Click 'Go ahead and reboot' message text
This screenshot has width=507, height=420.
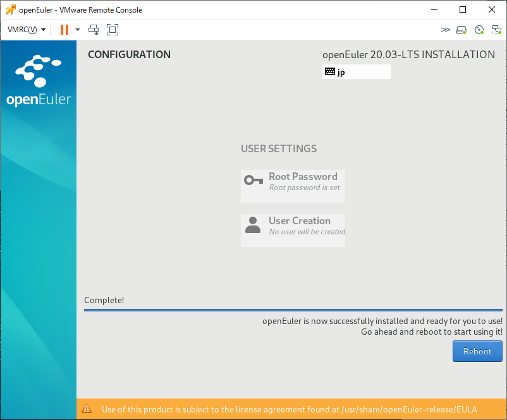pyautogui.click(x=432, y=332)
